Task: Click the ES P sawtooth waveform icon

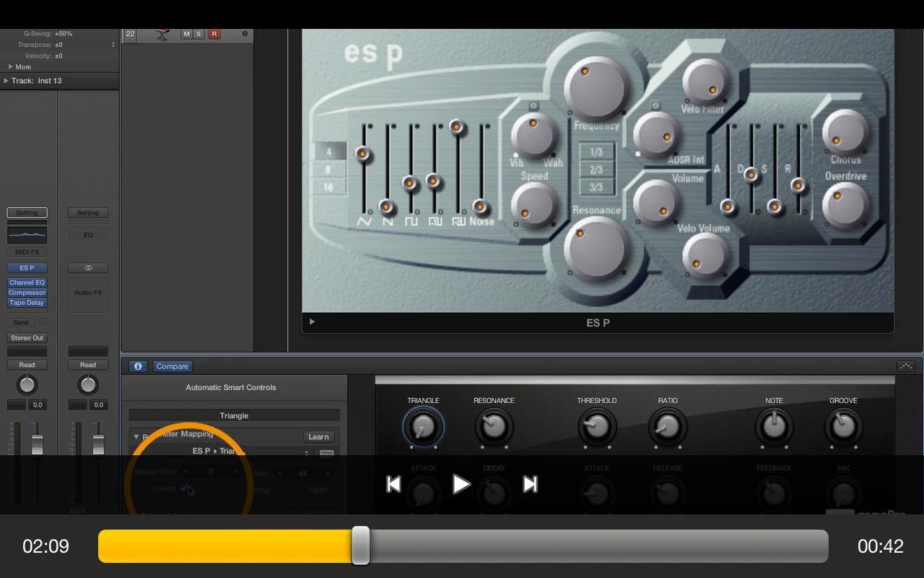Action: (388, 221)
